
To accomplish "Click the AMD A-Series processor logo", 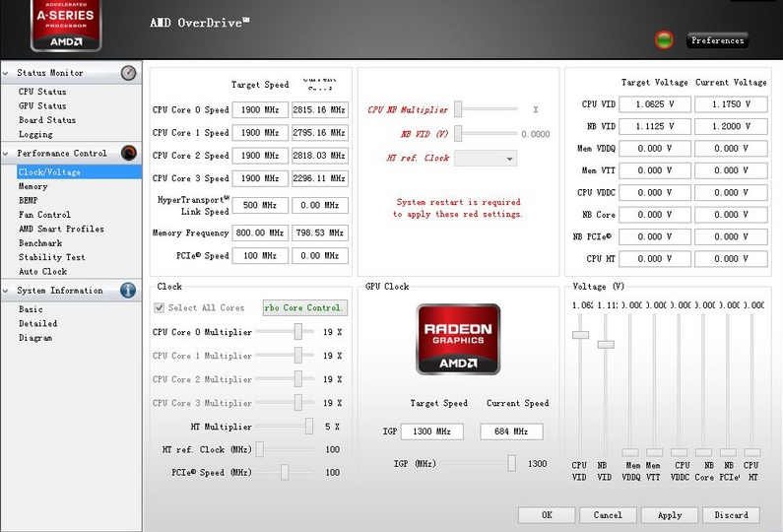I will tap(67, 25).
